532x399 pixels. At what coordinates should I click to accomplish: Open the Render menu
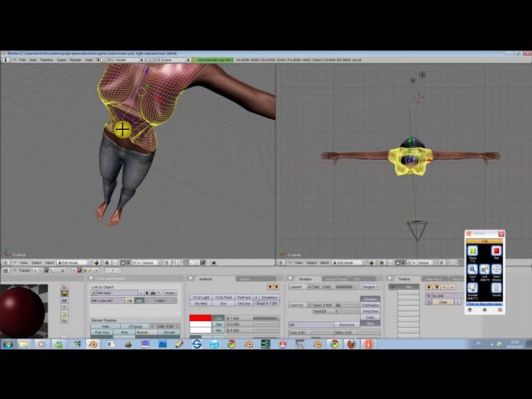[75, 60]
